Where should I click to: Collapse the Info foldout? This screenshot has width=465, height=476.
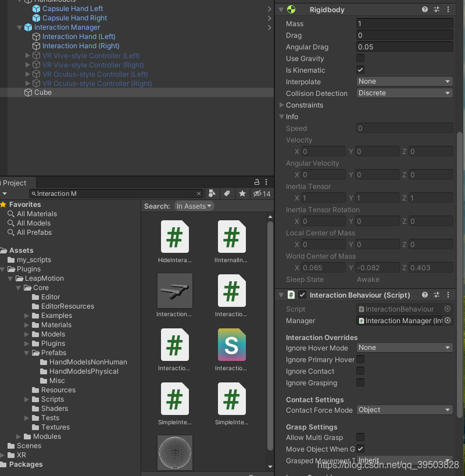tap(281, 117)
